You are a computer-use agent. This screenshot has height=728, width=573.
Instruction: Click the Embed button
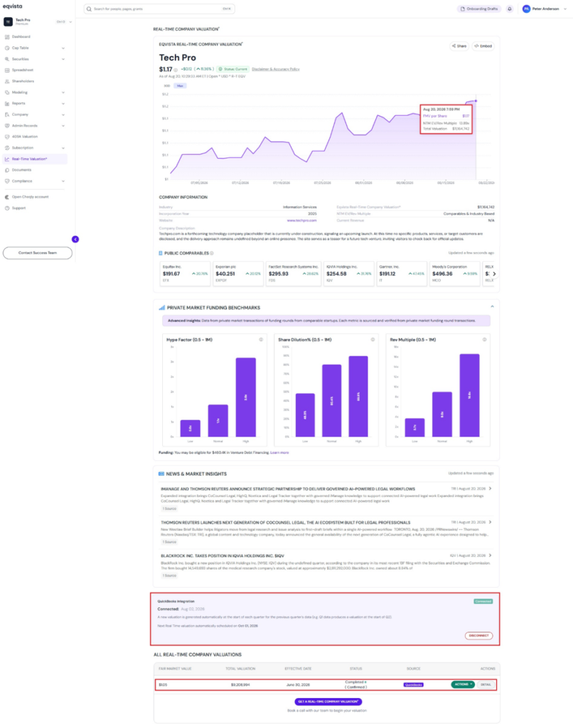[x=483, y=46]
